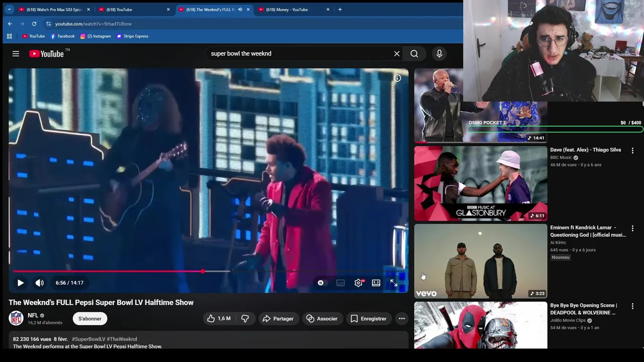This screenshot has width=644, height=362.
Task: Share the video via Partager
Action: click(x=278, y=319)
